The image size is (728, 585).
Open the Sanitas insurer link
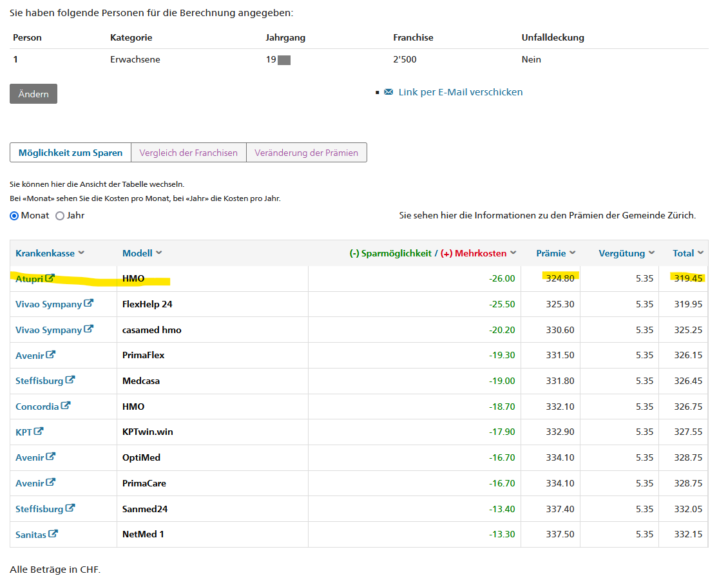click(31, 535)
